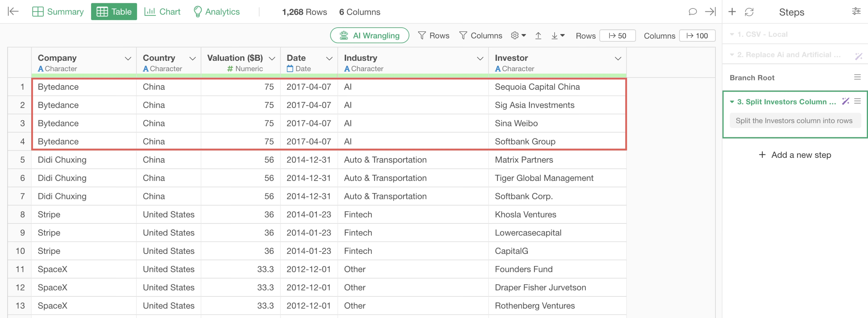The height and width of the screenshot is (318, 868).
Task: Select the Founders Fund row's 33.3 valuation
Action: point(241,269)
